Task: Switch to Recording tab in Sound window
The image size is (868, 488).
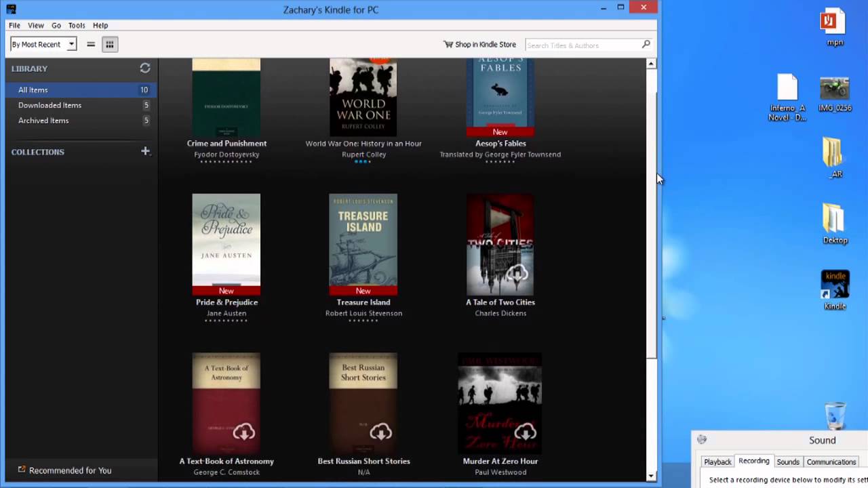Action: click(x=754, y=461)
